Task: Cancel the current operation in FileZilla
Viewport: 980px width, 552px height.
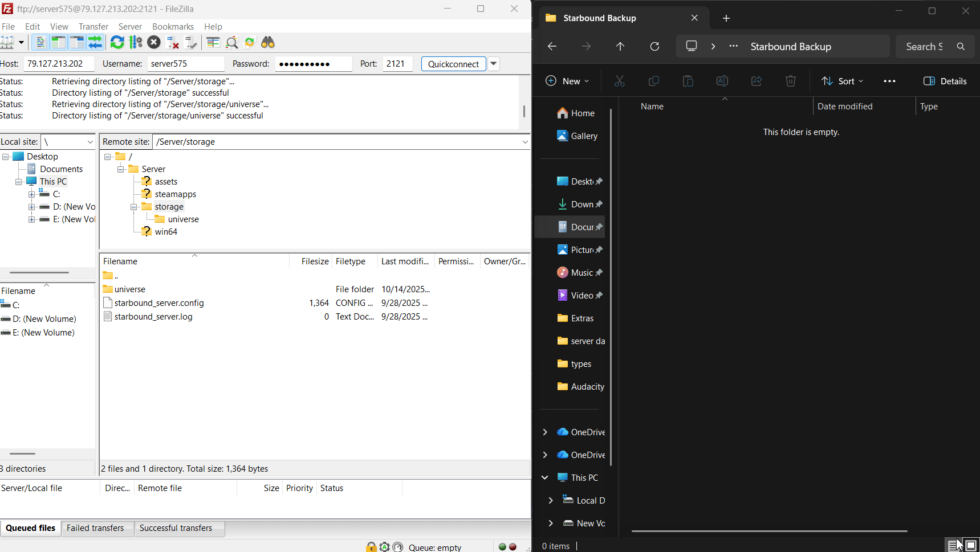Action: (154, 43)
